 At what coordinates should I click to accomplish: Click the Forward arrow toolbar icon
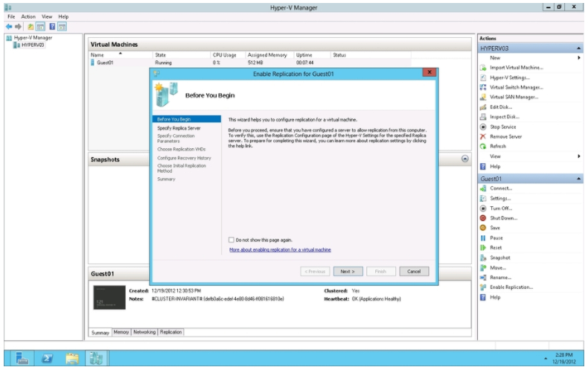click(18, 27)
